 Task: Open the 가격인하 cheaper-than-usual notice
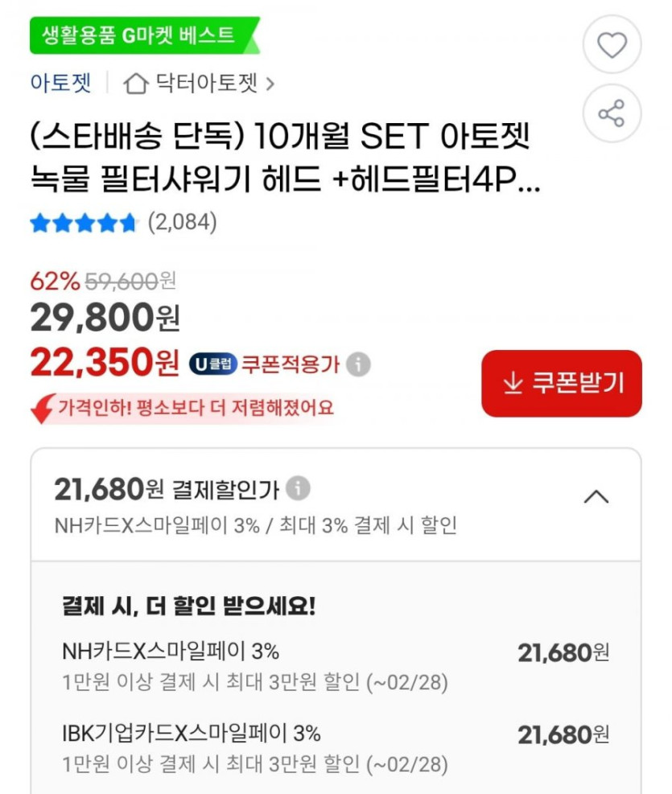(195, 408)
